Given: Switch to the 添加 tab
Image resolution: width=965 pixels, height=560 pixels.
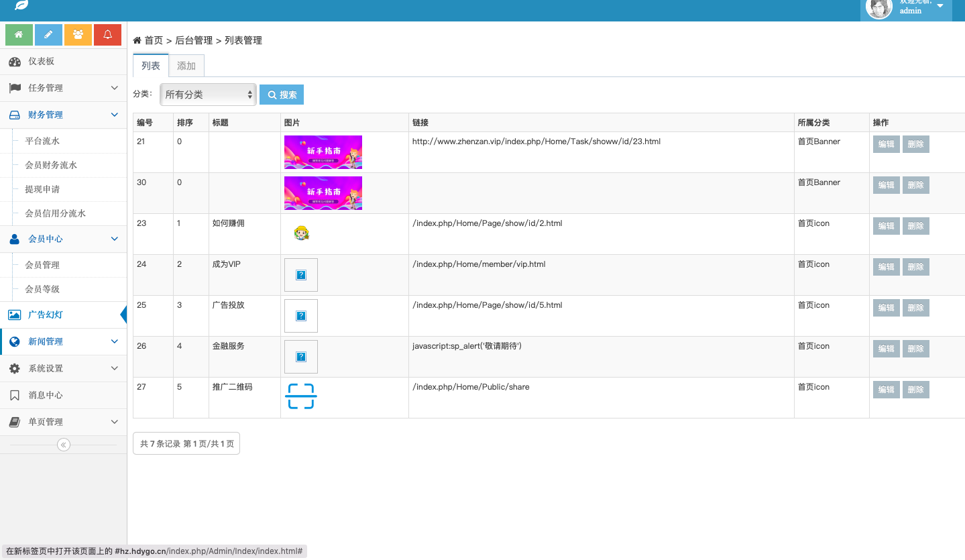Looking at the screenshot, I should click(186, 66).
